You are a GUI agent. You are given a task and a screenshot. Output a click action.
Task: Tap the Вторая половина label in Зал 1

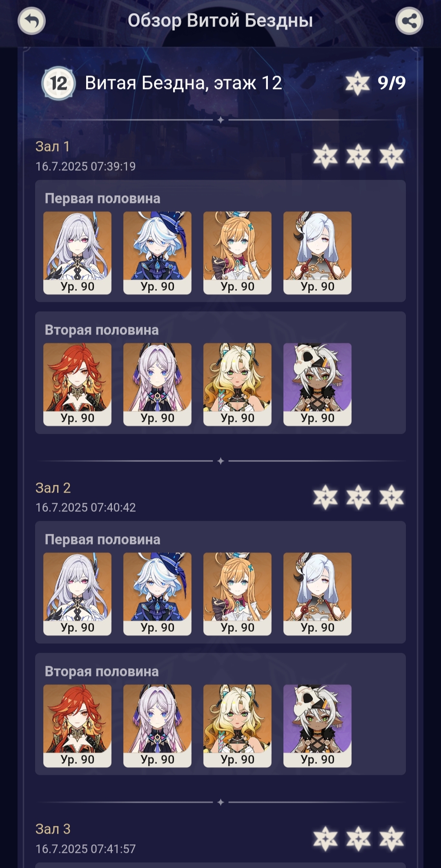coord(102,330)
